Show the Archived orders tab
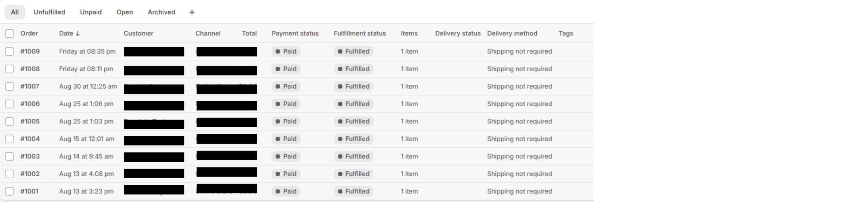 tap(161, 12)
